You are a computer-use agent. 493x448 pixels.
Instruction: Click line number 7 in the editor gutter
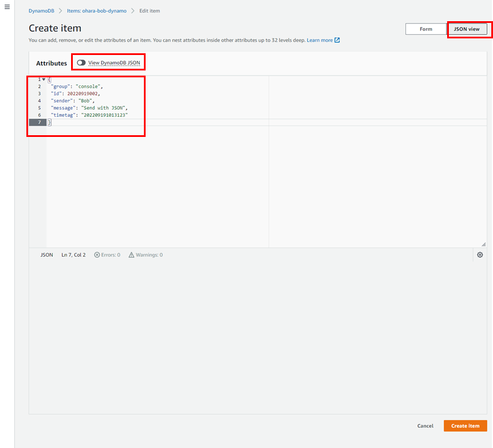tap(39, 123)
